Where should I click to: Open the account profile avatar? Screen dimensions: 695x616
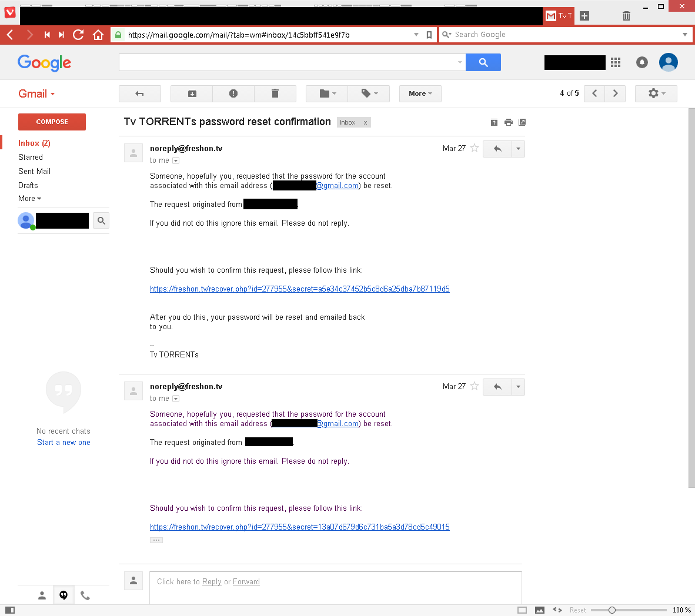tap(669, 62)
